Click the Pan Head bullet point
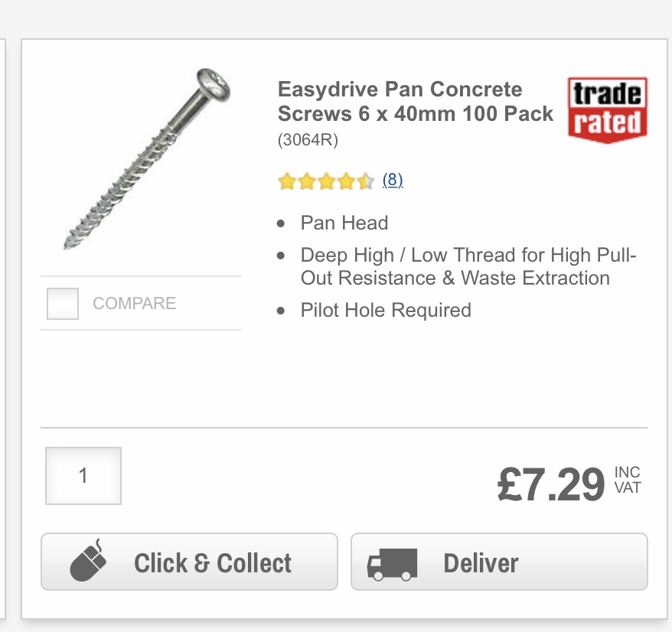 point(344,223)
